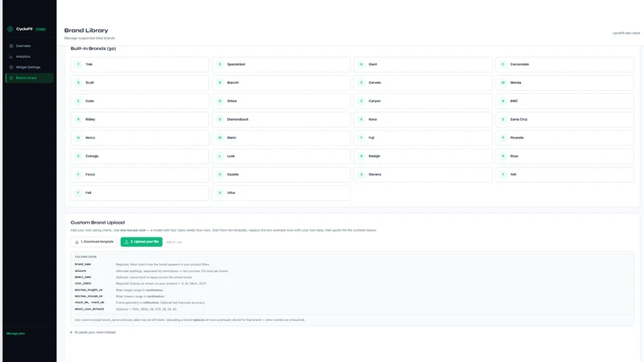Click the wheel_size_default column guide entry

pos(89,309)
